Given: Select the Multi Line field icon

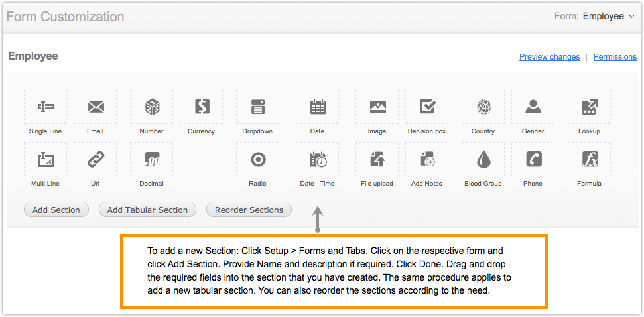Looking at the screenshot, I should click(45, 159).
